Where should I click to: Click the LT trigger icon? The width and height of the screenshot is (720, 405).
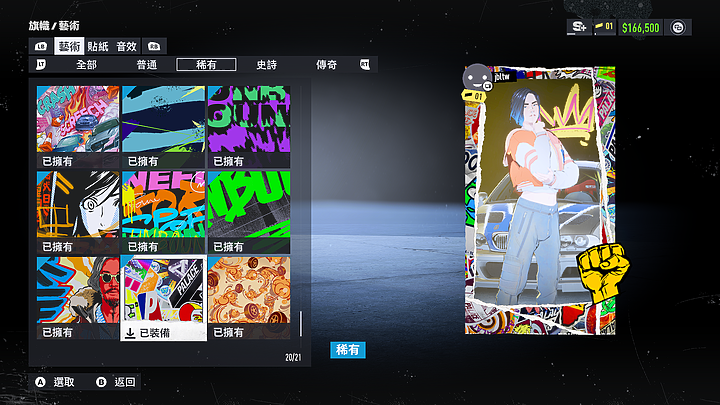point(41,65)
